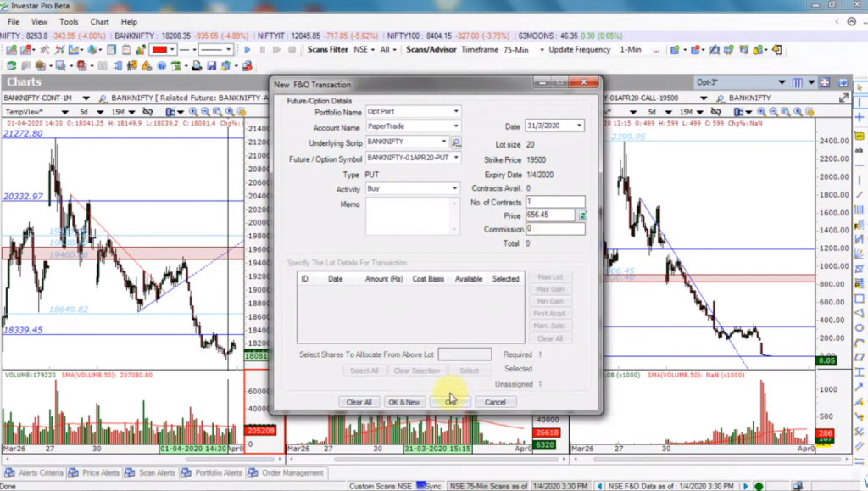Switch to the Alerts Criteria tab

(x=34, y=473)
